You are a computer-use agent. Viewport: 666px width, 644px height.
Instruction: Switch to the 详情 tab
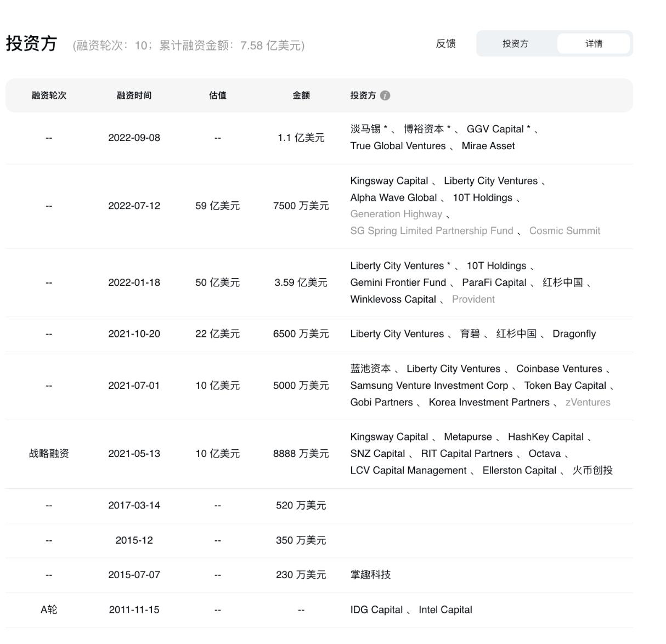point(594,44)
